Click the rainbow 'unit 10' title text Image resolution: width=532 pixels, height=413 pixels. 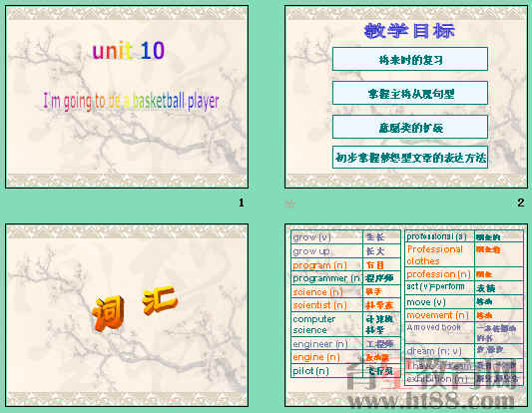point(128,51)
